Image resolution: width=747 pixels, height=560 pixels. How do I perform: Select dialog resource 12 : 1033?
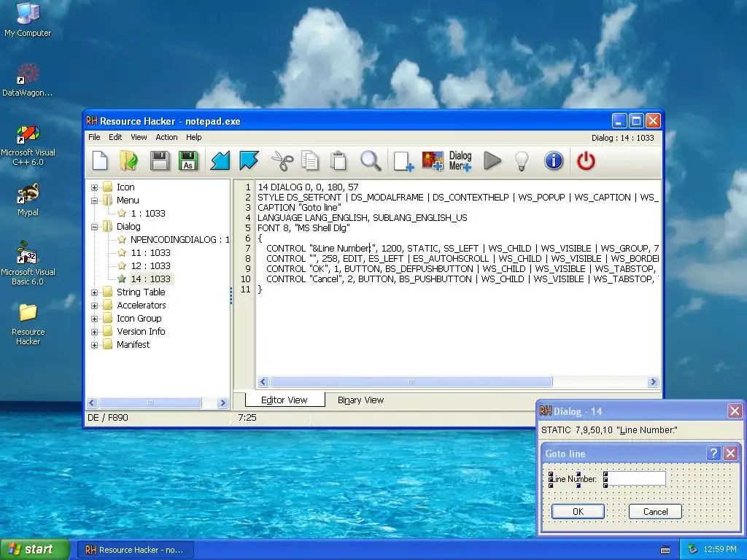(x=150, y=265)
